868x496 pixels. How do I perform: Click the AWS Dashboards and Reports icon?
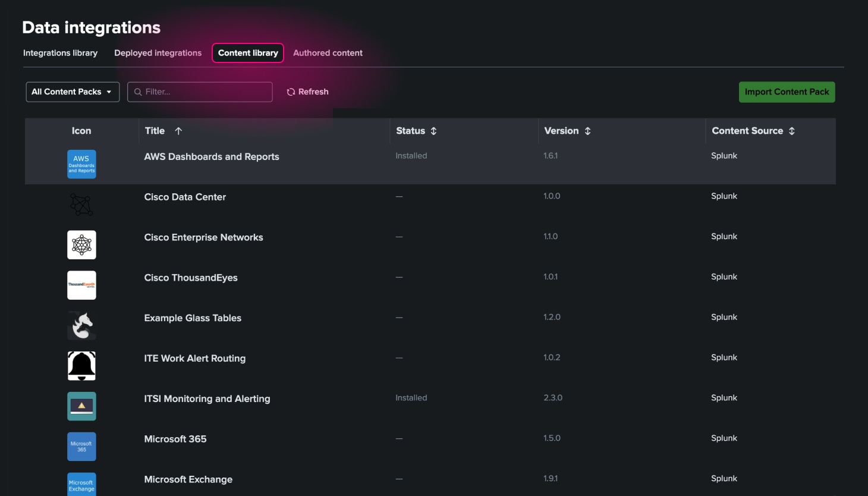click(x=81, y=164)
